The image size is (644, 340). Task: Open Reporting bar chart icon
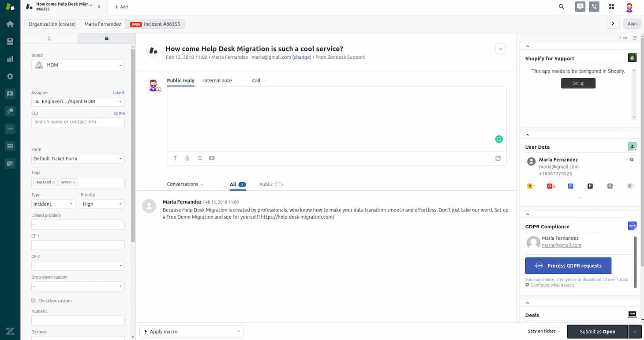10,59
